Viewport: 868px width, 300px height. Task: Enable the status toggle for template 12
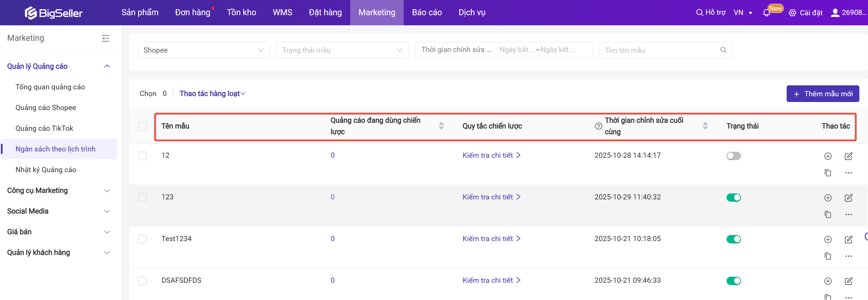pos(733,156)
